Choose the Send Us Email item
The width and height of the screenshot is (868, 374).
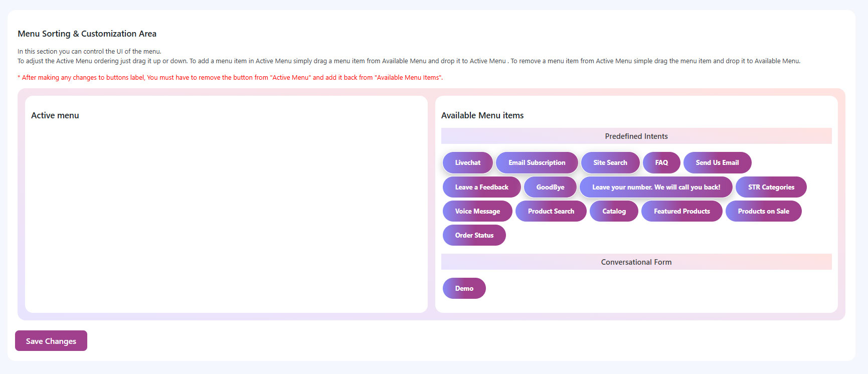point(717,163)
